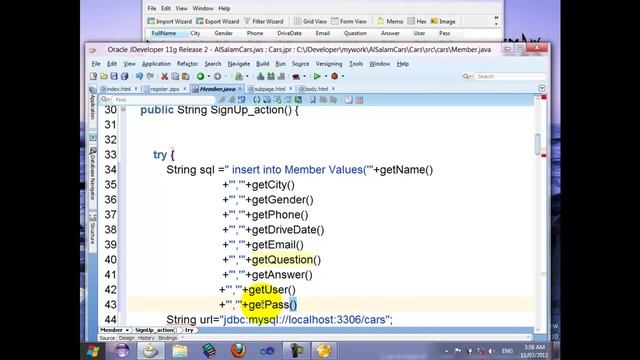Switch to the Bindings view tab
The width and height of the screenshot is (640, 360).
pos(167,338)
